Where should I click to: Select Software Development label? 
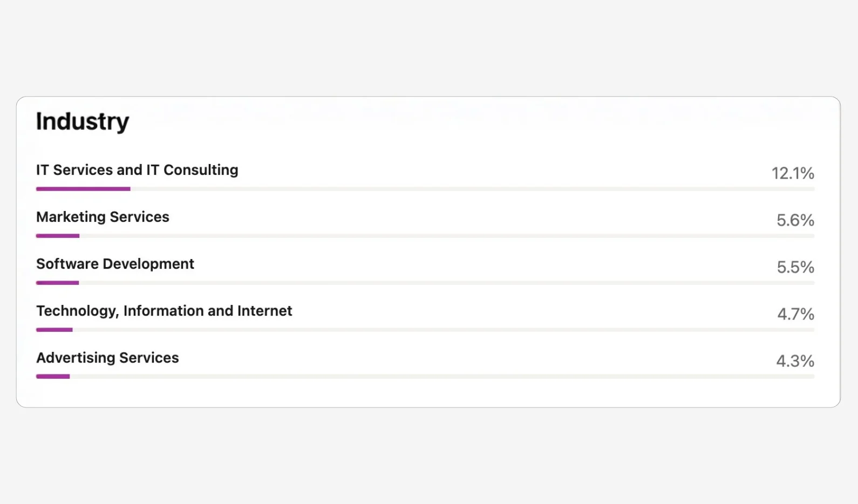click(115, 264)
